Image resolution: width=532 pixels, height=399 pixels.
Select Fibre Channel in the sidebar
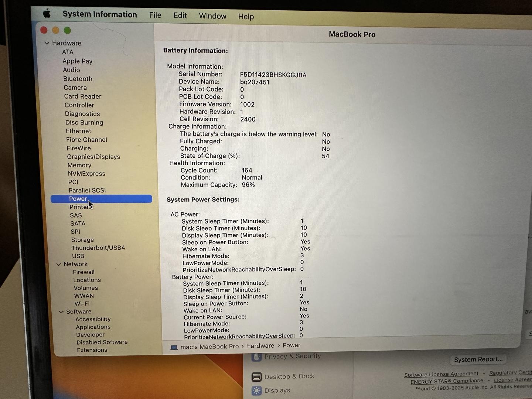point(86,140)
